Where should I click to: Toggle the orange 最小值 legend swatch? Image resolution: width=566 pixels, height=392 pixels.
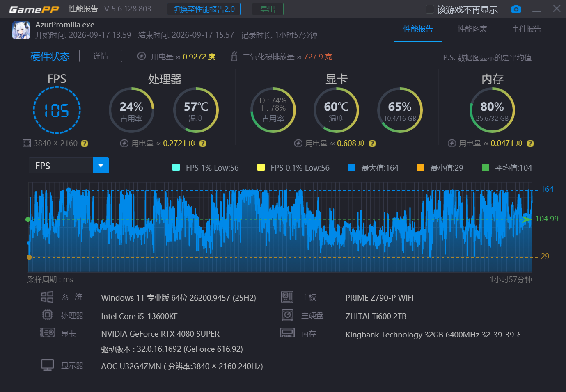[420, 167]
